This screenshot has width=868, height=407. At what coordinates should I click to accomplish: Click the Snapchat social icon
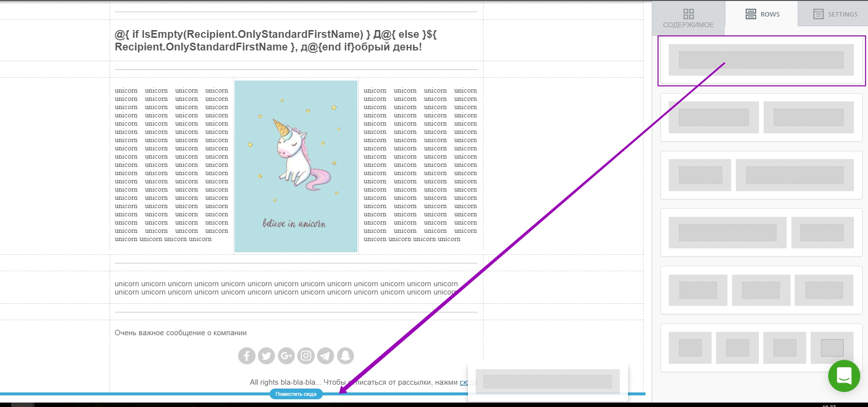pos(345,356)
